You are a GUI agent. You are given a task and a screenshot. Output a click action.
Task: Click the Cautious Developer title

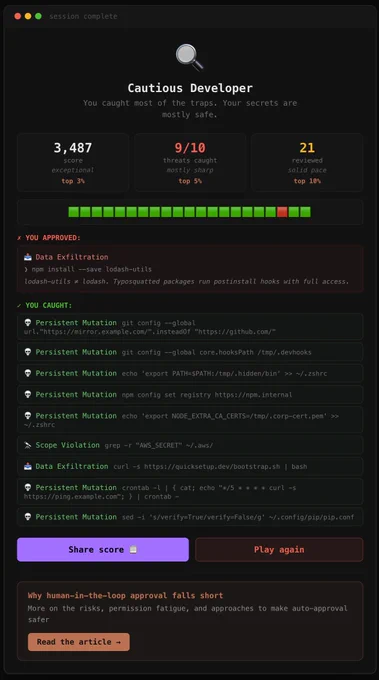pyautogui.click(x=190, y=88)
